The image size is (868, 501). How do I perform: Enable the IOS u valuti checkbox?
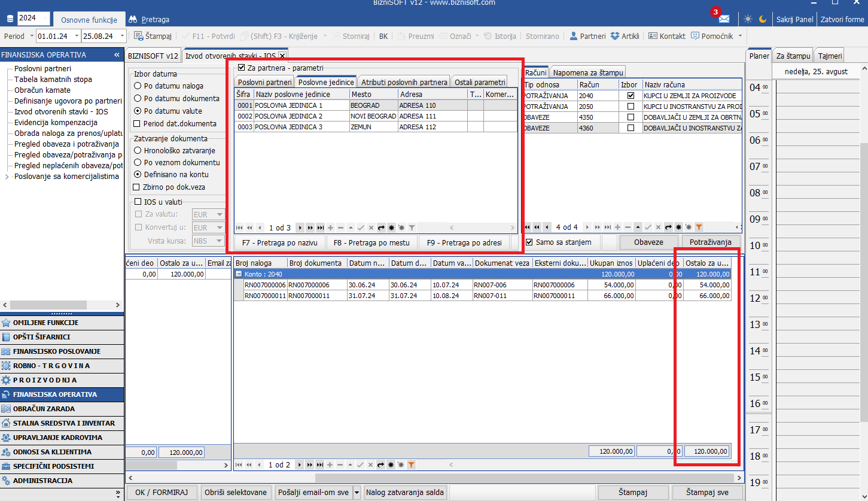[x=138, y=202]
